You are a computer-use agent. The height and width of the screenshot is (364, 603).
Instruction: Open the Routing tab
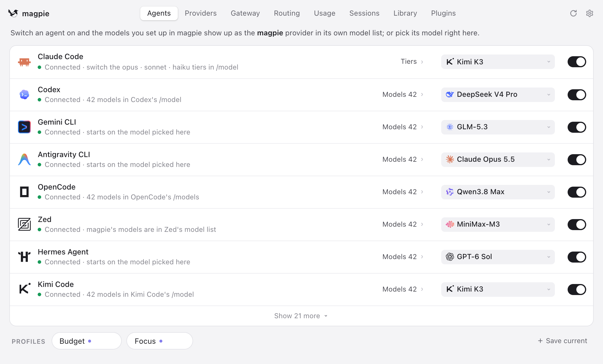pos(287,13)
